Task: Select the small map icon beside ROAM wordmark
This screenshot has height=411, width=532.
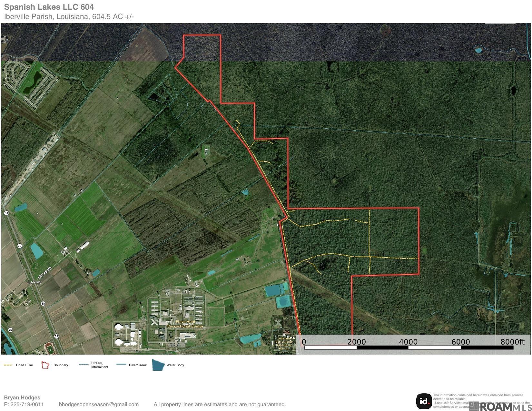Action: (474, 406)
